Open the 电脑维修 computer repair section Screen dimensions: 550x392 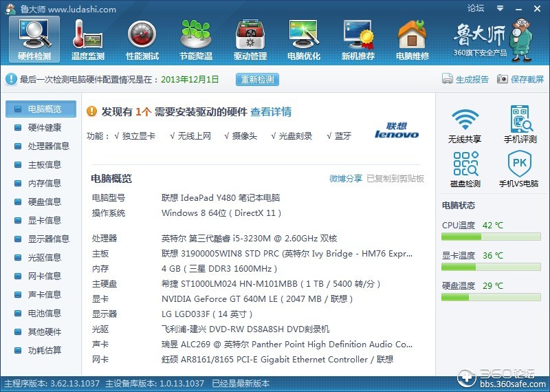click(412, 39)
